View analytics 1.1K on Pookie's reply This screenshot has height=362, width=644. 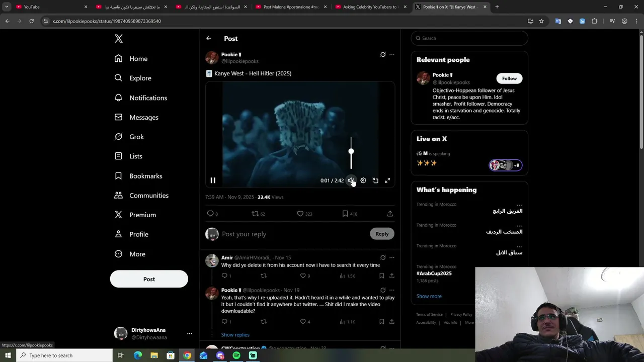(x=347, y=322)
